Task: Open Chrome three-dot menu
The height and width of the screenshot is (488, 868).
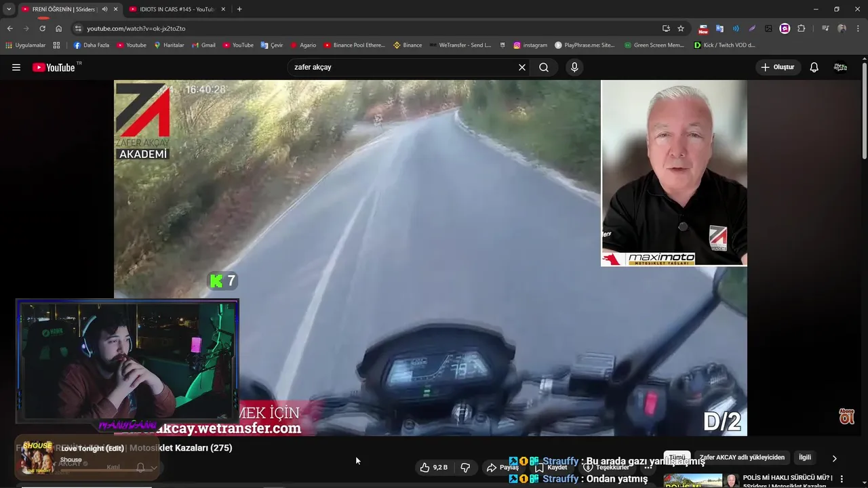Action: point(859,28)
